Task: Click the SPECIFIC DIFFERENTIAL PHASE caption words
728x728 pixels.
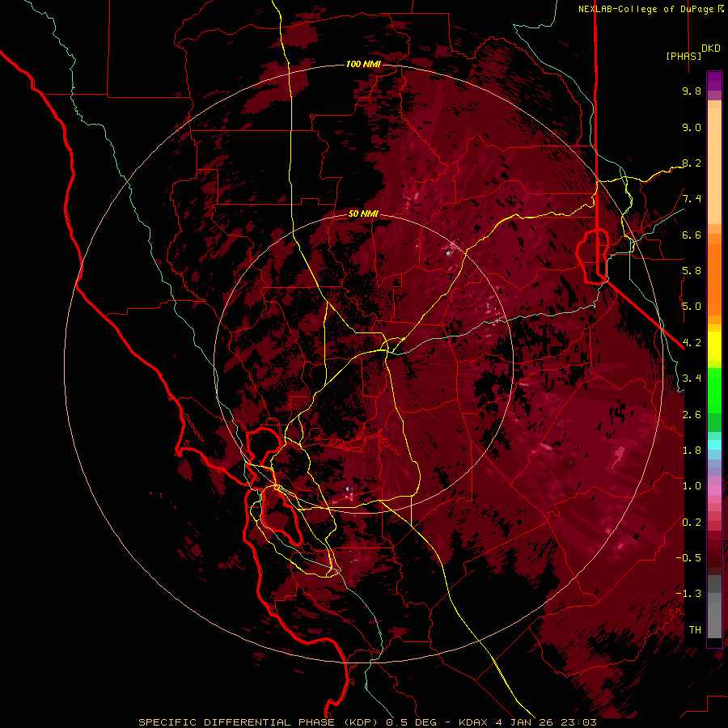Action: coord(236,722)
